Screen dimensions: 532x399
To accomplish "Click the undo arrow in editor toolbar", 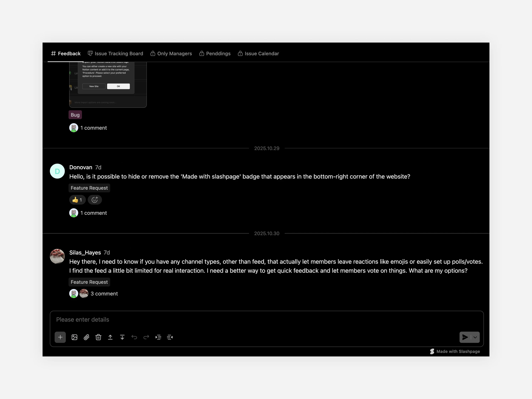I will point(134,337).
